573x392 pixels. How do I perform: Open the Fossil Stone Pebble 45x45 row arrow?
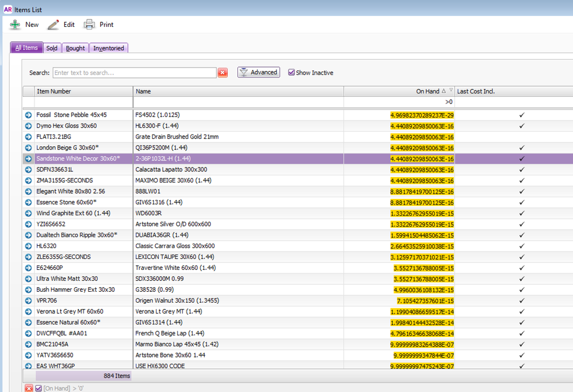click(28, 115)
